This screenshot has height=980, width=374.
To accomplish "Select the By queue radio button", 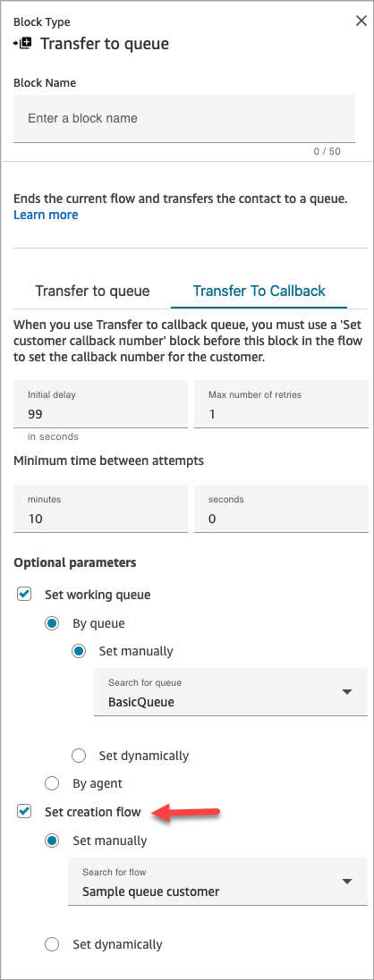I will [x=53, y=623].
